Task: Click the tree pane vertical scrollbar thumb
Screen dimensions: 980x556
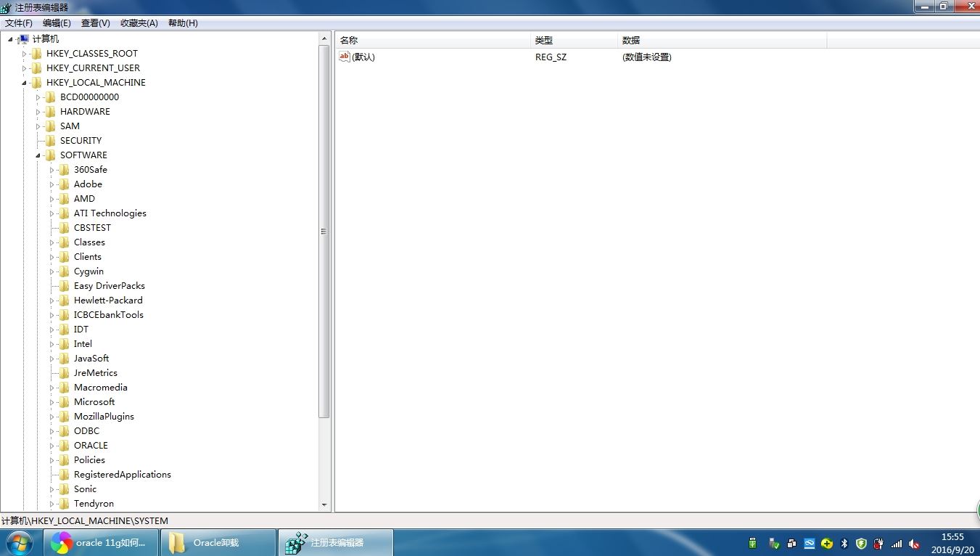Action: [x=324, y=231]
